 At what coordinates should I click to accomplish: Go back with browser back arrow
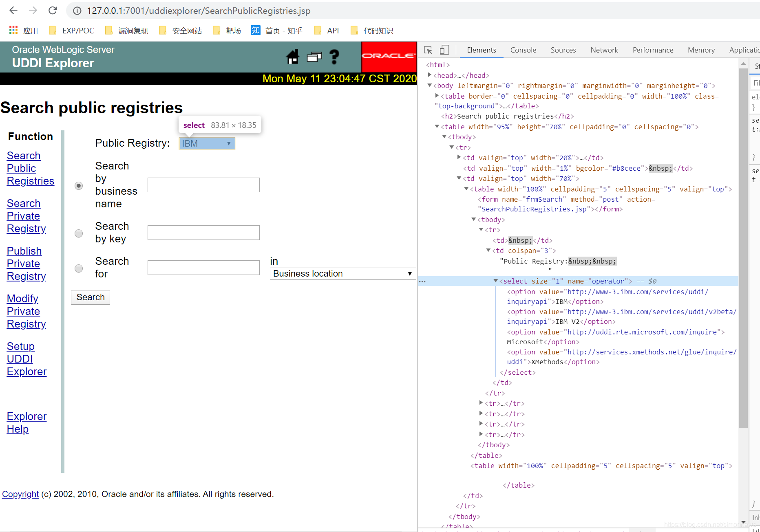[13, 11]
